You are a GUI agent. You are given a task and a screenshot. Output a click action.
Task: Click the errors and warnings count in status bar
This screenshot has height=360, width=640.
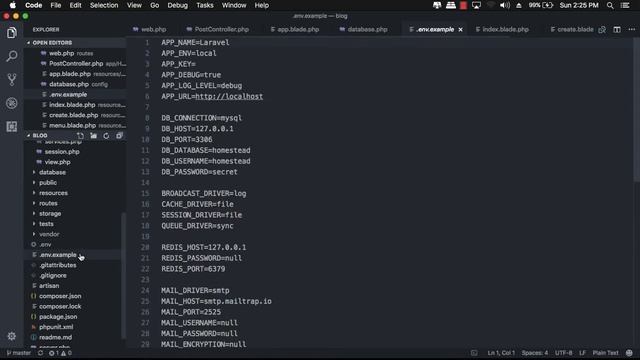pyautogui.click(x=60, y=353)
